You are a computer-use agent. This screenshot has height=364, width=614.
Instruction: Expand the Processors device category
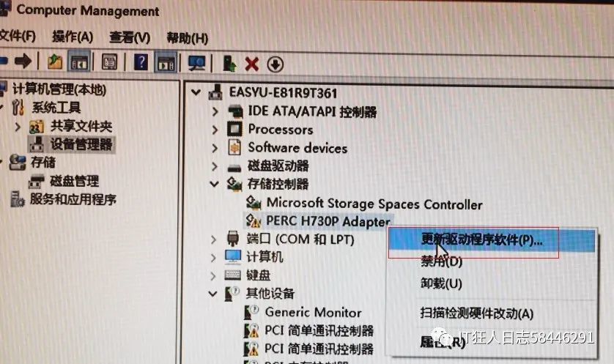pos(215,129)
